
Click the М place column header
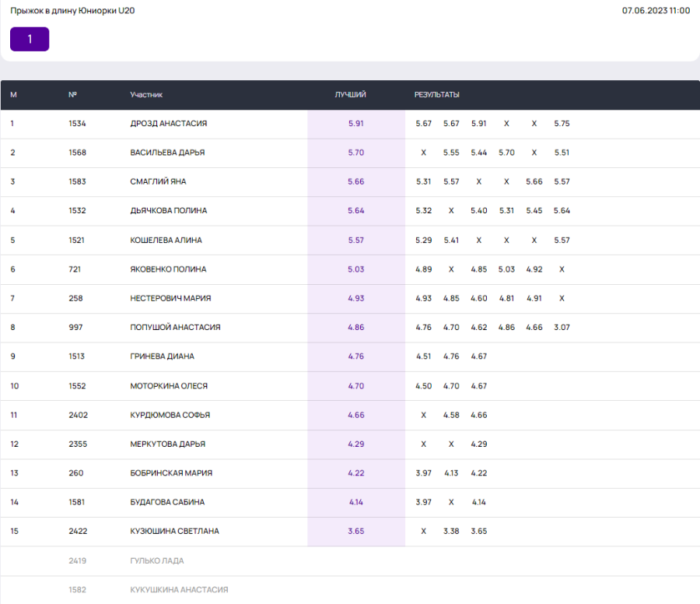pos(13,95)
